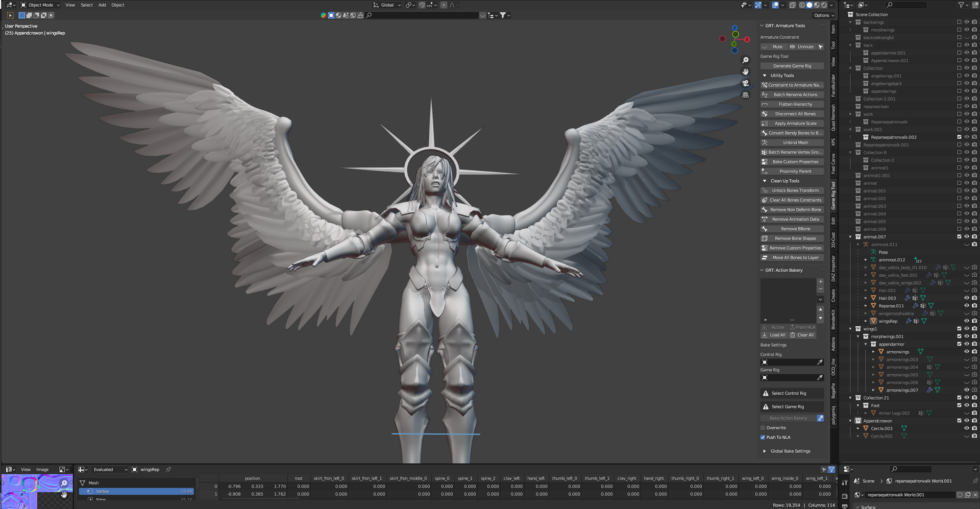Click the plus icon in Action Bakery list
980x509 pixels.
tap(820, 282)
